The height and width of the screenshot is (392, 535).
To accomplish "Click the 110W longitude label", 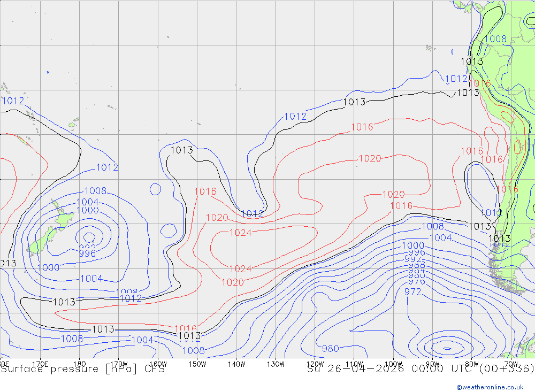I will (354, 364).
